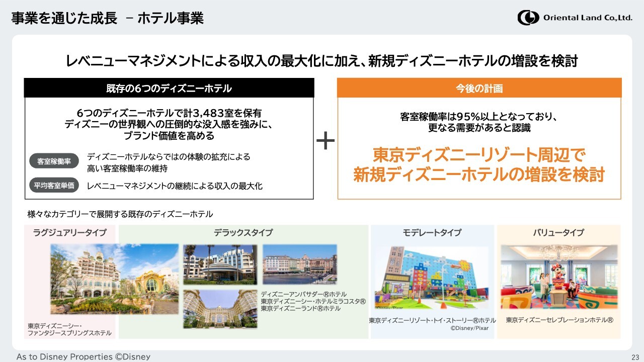Image resolution: width=644 pixels, height=362 pixels.
Task: Open the Hotel MiraCosta canal photo
Action: (x=300, y=265)
